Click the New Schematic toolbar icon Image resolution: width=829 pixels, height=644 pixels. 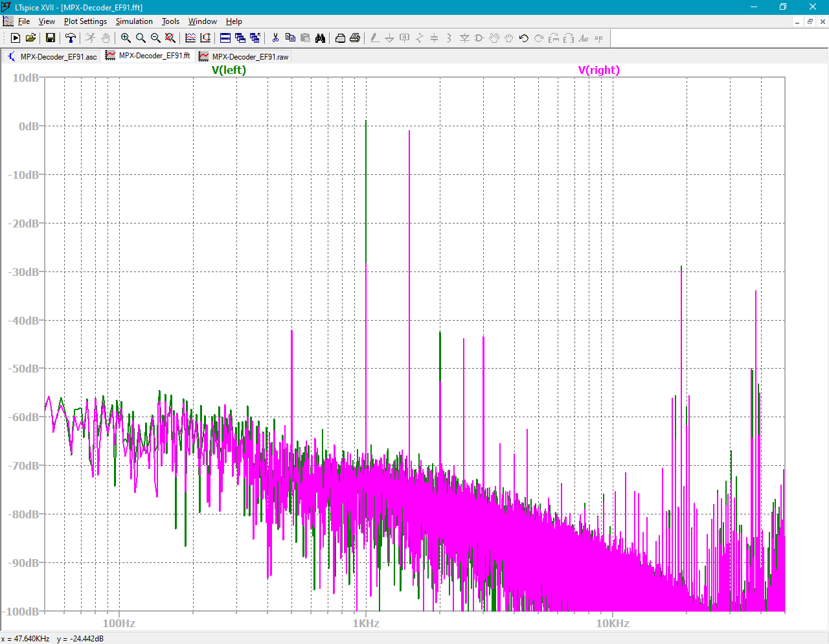click(16, 38)
